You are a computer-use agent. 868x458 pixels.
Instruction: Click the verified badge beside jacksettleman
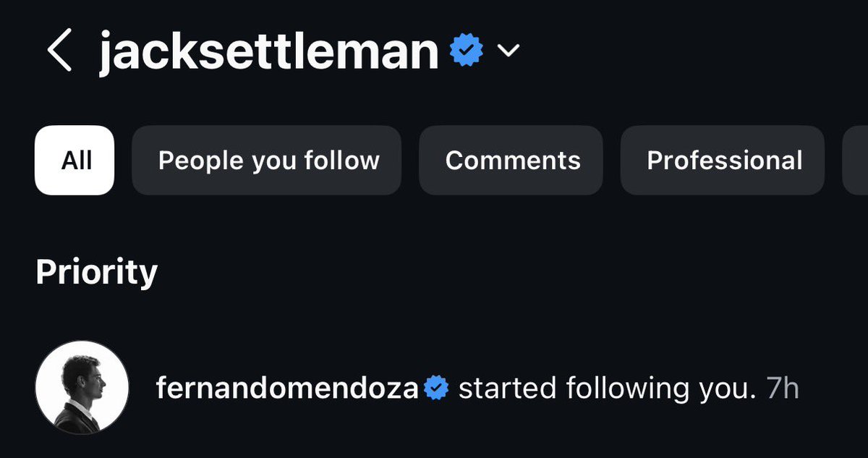pyautogui.click(x=467, y=51)
